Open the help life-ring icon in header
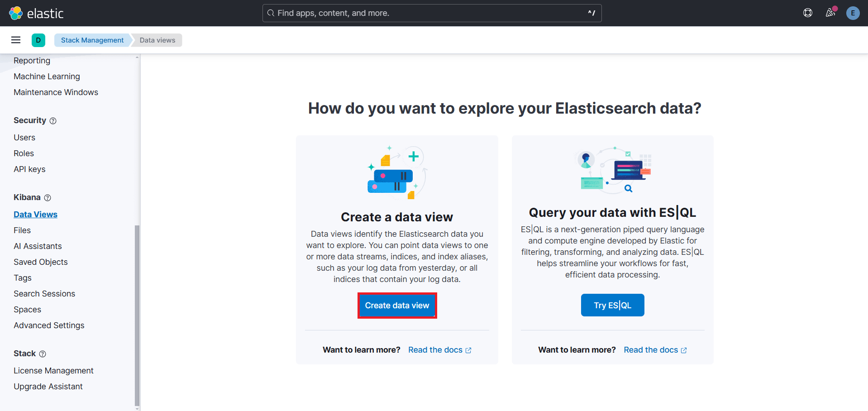Image resolution: width=868 pixels, height=411 pixels. point(808,13)
